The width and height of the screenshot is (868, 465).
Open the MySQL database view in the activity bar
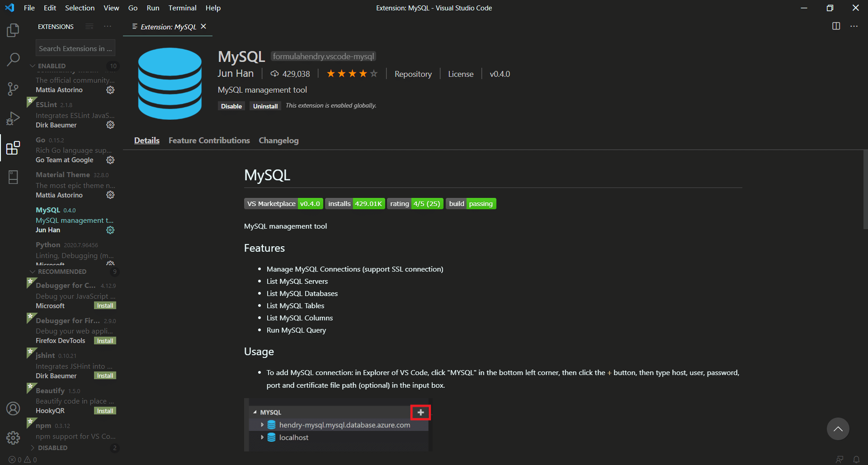(13, 177)
